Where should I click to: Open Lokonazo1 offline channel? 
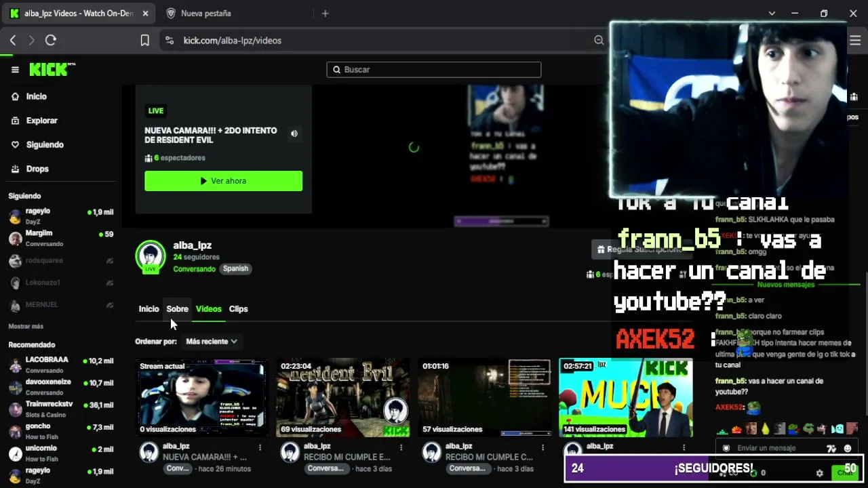[61, 283]
